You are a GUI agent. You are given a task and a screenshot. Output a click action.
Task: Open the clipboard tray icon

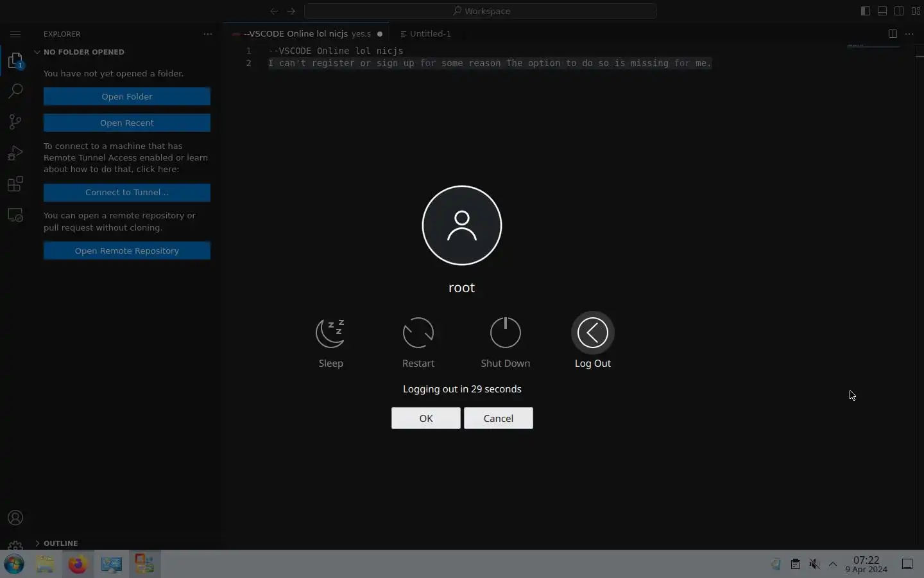(x=795, y=564)
